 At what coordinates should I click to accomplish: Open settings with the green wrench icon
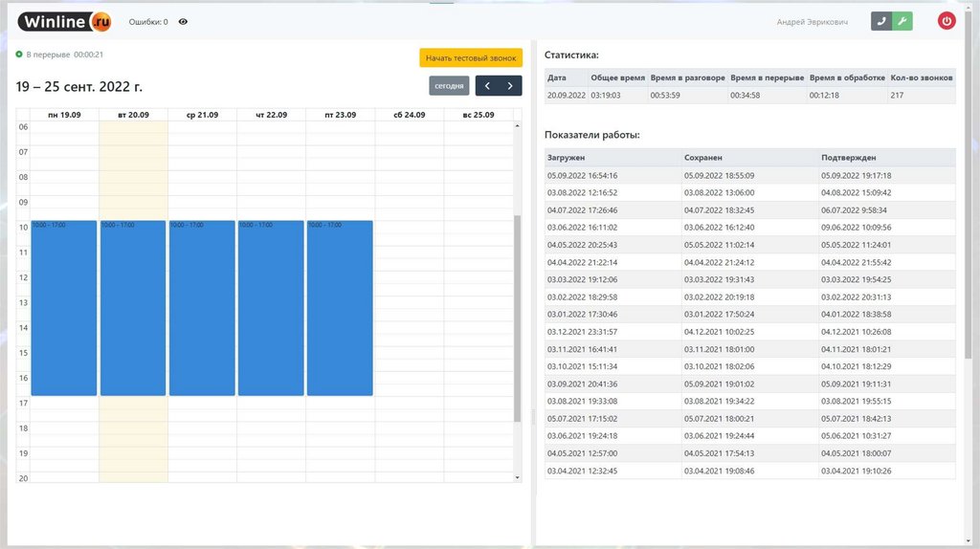pos(902,21)
